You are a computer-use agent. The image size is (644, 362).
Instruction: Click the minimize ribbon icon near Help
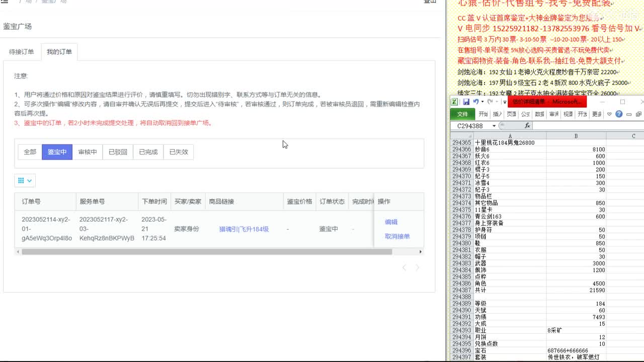click(x=629, y=114)
